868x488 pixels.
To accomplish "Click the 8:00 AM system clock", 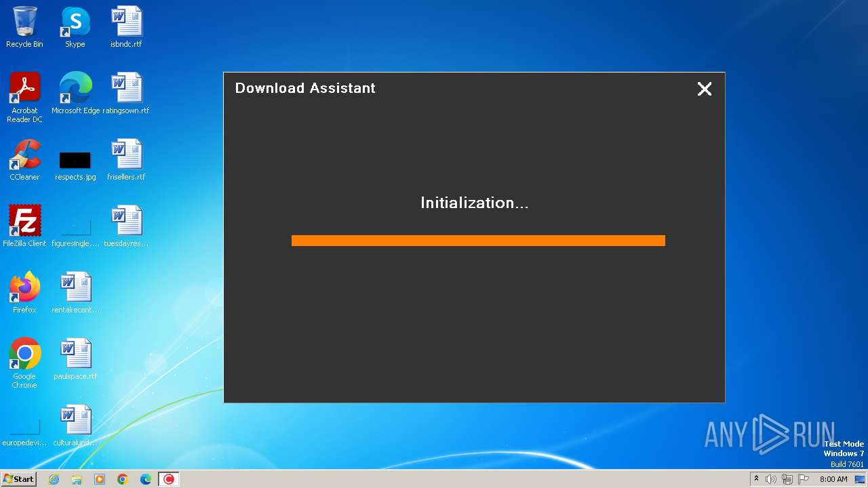I will pos(833,479).
